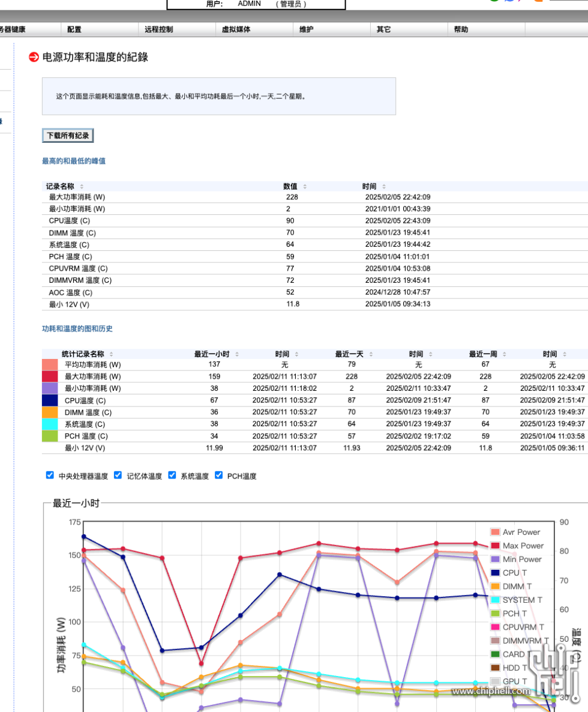Select the DIMMVRM 温度 (C) peak row
Screen dimensions: 588x712
click(x=315, y=280)
